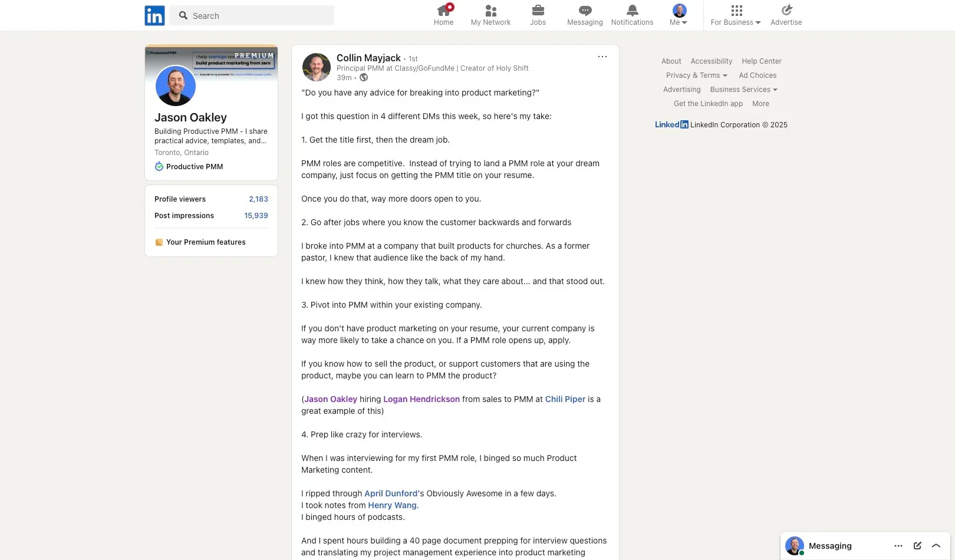Open About footer link
Screen dimensions: 955x560
pos(671,61)
